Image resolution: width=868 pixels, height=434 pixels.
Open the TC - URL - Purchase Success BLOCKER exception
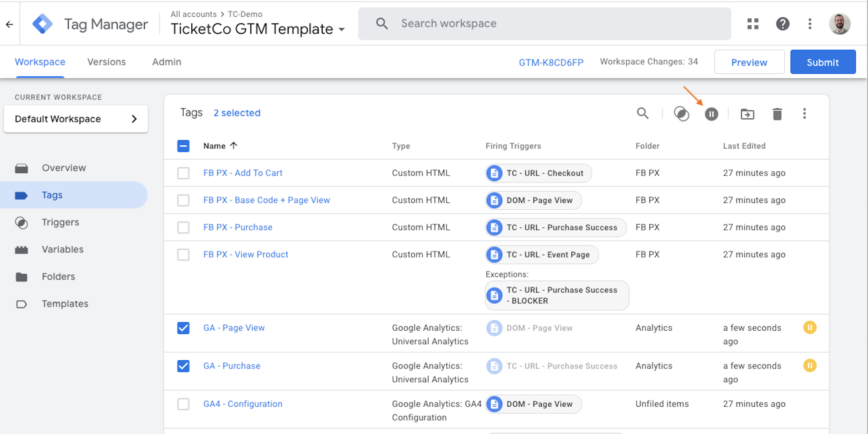click(557, 296)
